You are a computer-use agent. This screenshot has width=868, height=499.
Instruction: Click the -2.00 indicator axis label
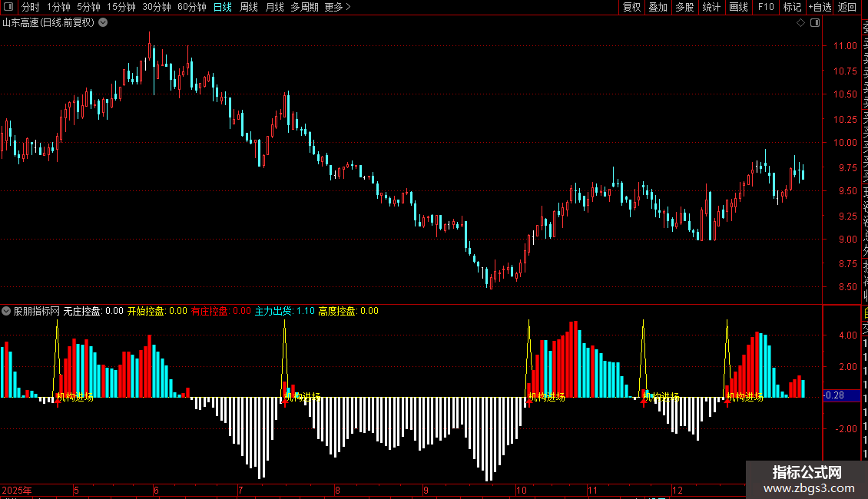(x=846, y=428)
